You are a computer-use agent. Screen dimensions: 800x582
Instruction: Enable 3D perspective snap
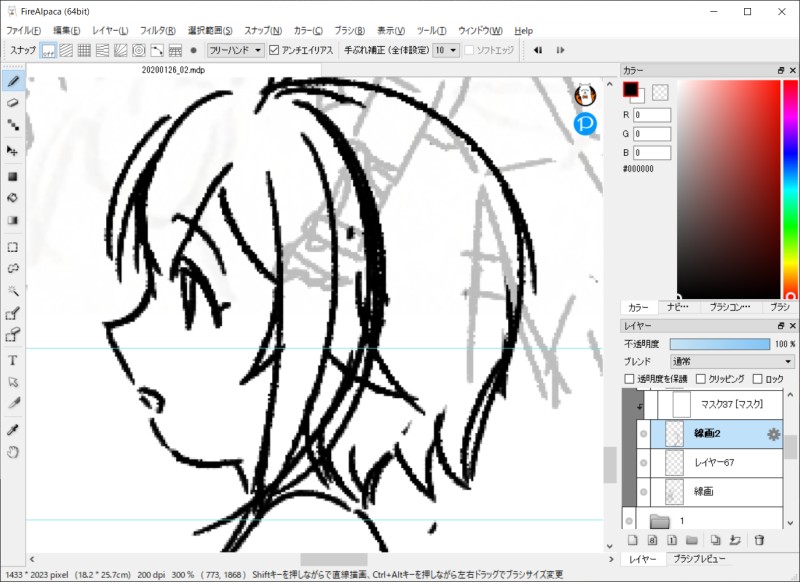[x=175, y=50]
